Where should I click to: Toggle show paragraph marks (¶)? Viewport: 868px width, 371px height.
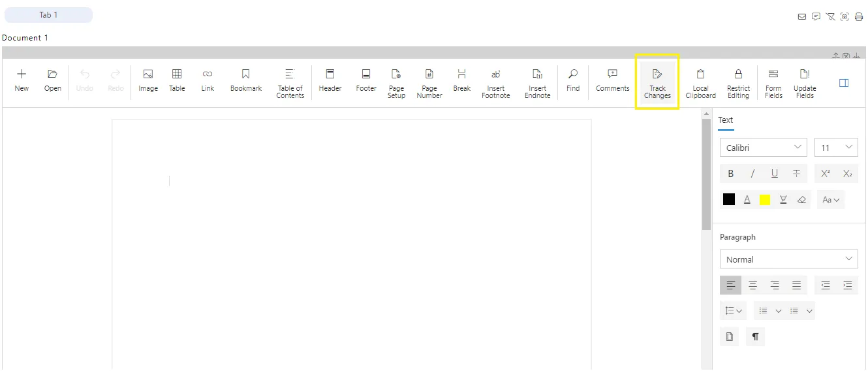755,336
